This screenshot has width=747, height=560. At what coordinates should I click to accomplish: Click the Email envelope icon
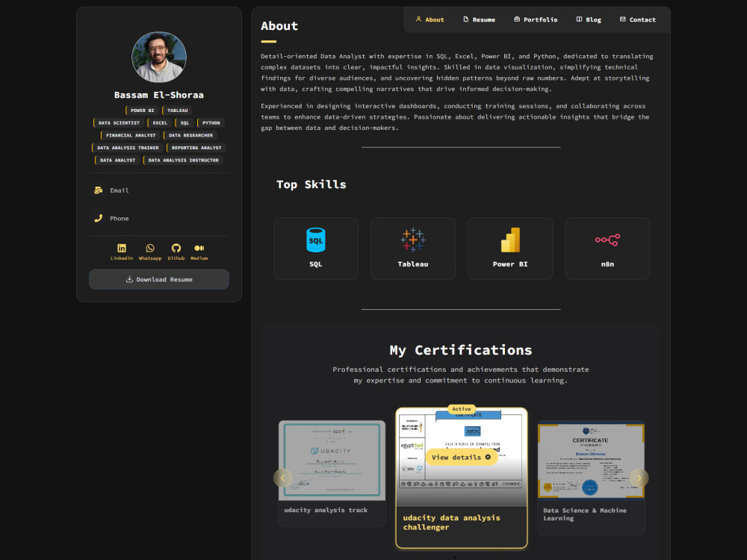98,190
